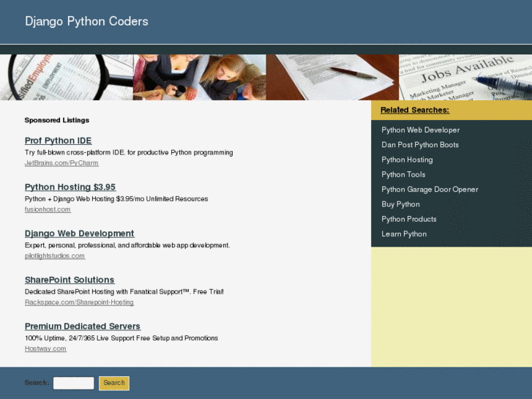Open the Premium Dedicated Servers listing

pos(82,327)
